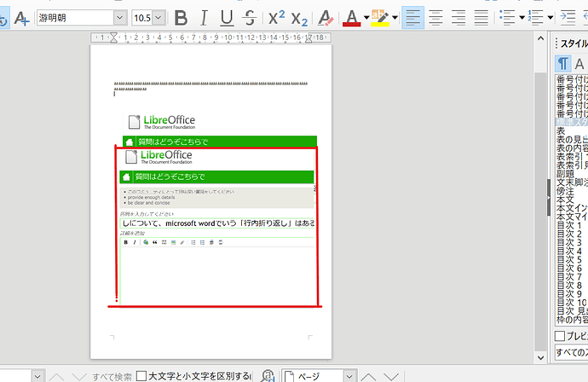
Task: Go to next page navigation arrow
Action: tap(391, 376)
